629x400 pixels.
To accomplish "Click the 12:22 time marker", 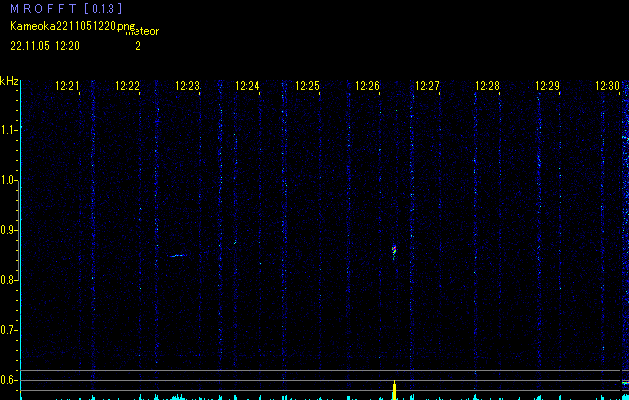I will pyautogui.click(x=127, y=86).
